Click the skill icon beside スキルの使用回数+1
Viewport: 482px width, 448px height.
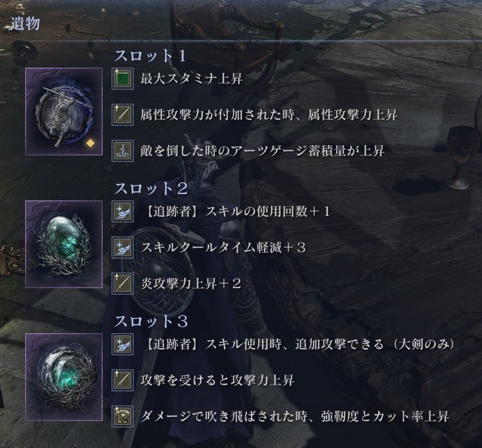coord(123,211)
